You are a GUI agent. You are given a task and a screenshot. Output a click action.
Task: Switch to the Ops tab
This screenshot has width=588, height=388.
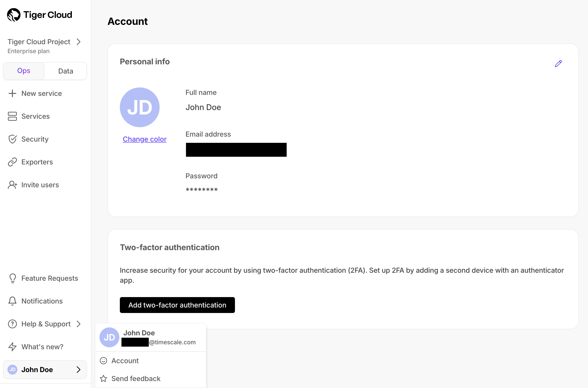pyautogui.click(x=24, y=71)
